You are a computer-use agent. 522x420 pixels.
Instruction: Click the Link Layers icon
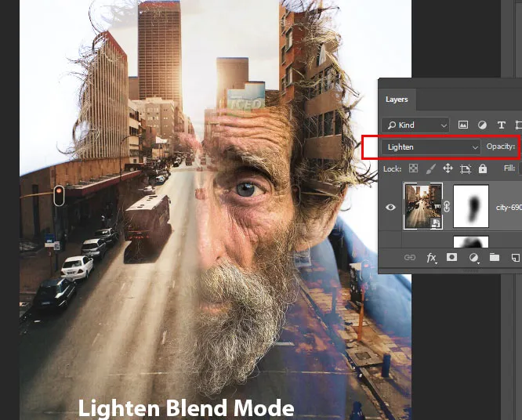point(409,258)
